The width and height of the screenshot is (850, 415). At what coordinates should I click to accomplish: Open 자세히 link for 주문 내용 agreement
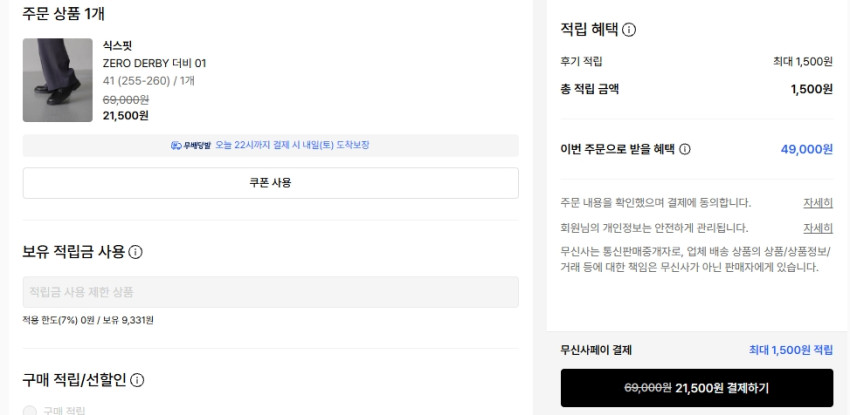click(818, 203)
